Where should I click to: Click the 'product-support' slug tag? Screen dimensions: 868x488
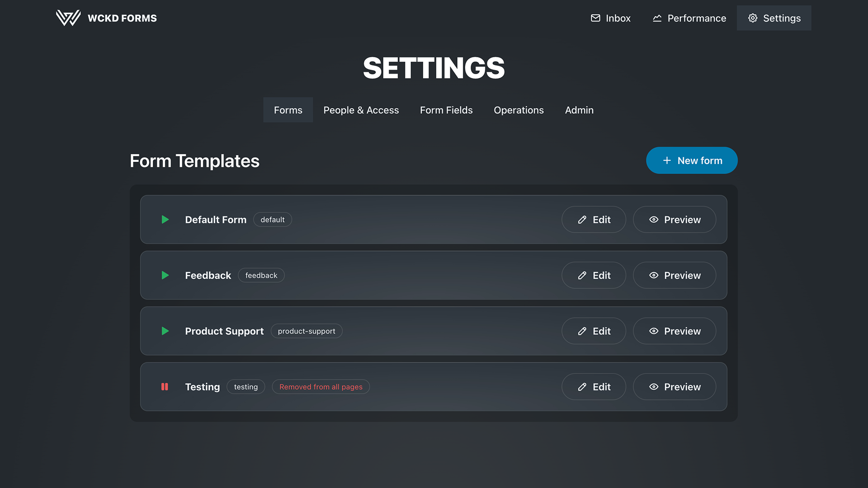(307, 331)
